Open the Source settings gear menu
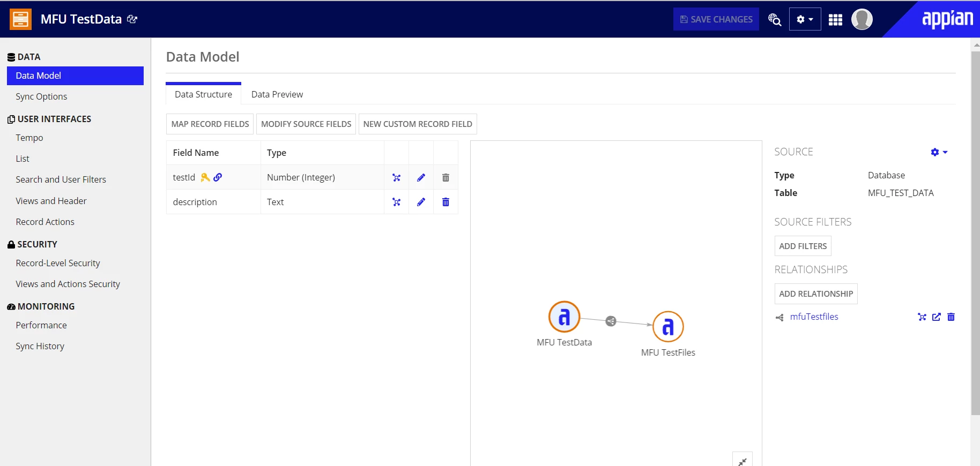The height and width of the screenshot is (466, 980). click(x=939, y=152)
